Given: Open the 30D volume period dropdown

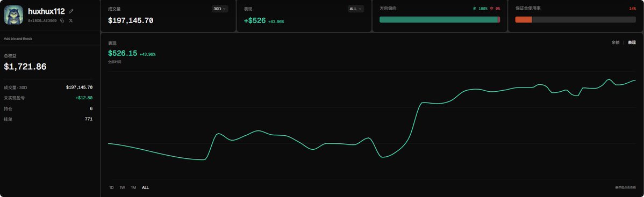Looking at the screenshot, I should pos(220,9).
